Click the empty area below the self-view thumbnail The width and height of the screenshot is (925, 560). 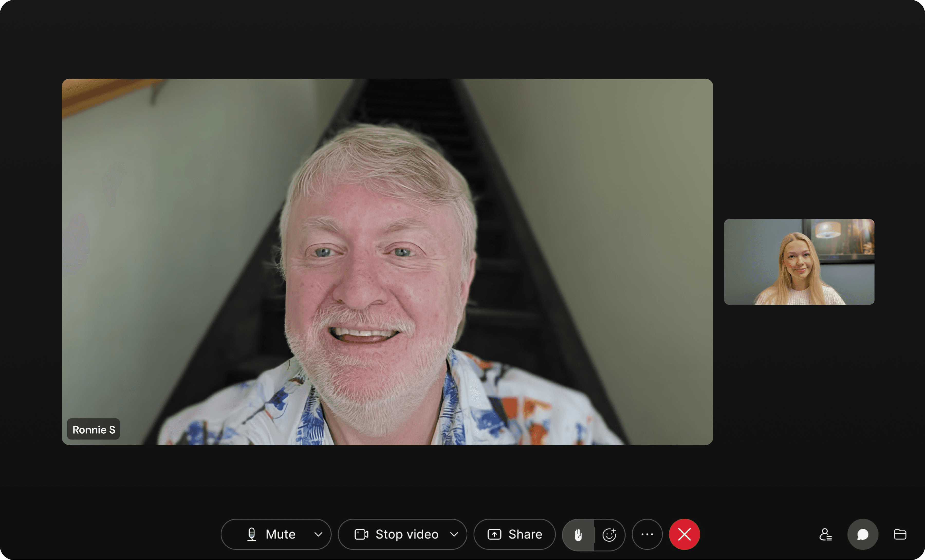coord(799,375)
